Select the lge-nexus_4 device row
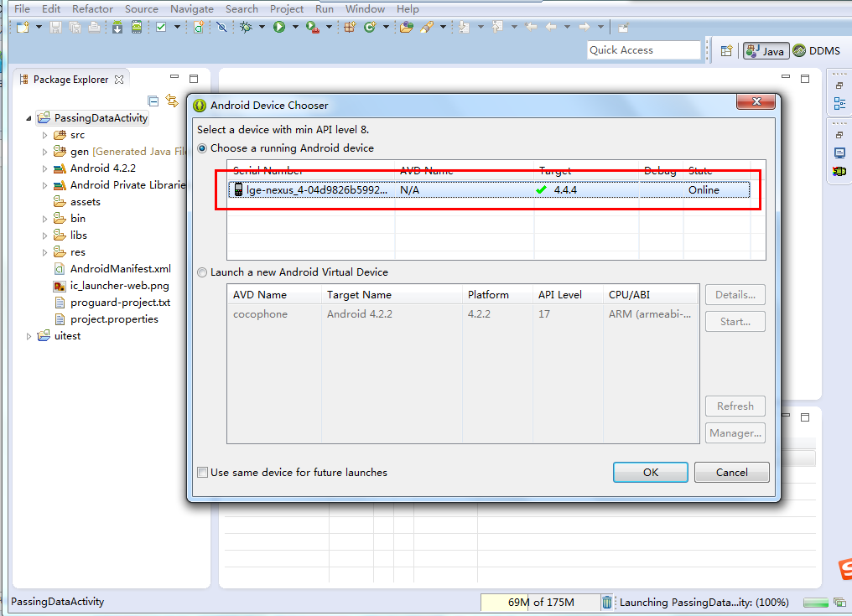Screen dimensions: 852x616 coord(489,190)
